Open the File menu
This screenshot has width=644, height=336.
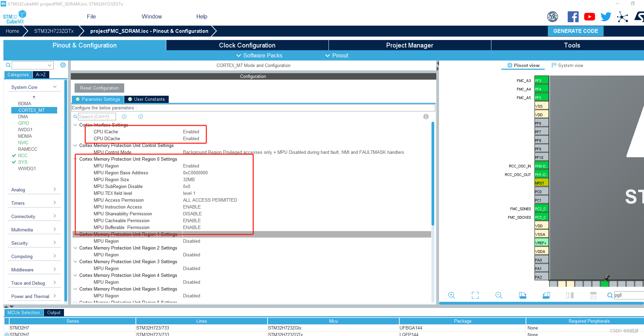(x=91, y=16)
